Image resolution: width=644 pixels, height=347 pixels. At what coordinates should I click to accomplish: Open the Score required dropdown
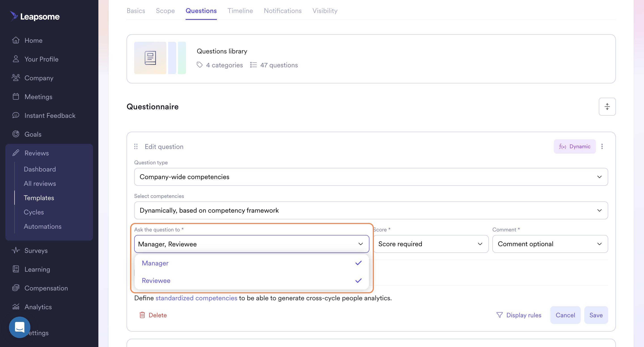pos(430,244)
